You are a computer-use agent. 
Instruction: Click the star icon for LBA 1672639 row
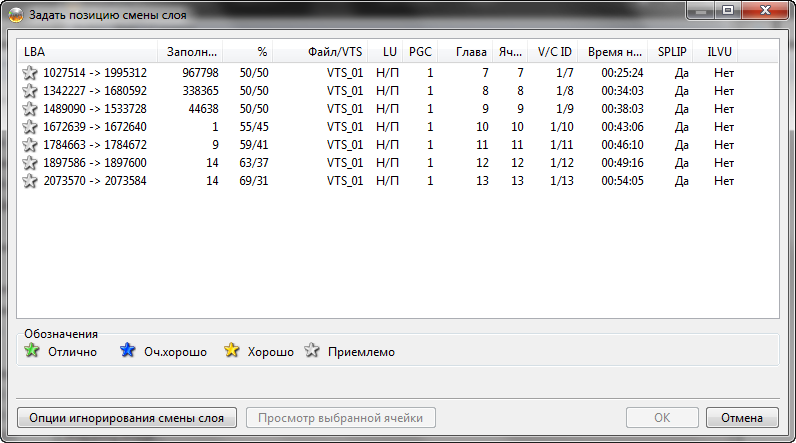pos(30,127)
